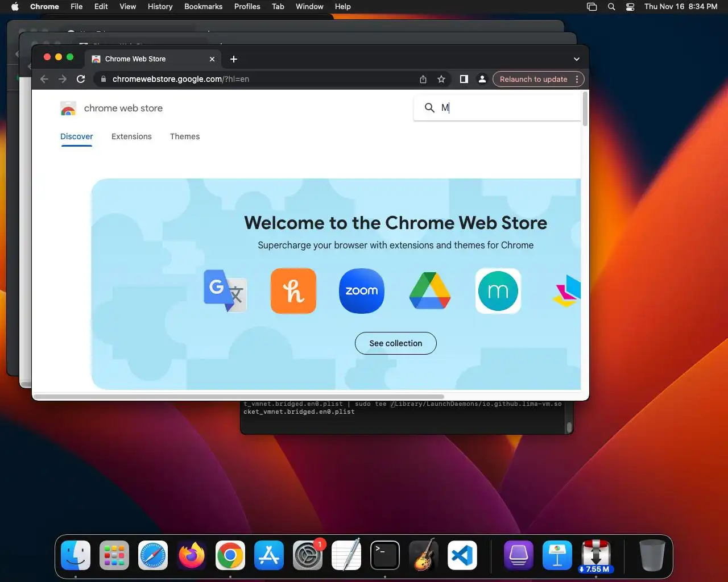Screen dimensions: 728x582
Task: Go back to previous page
Action: (44, 79)
